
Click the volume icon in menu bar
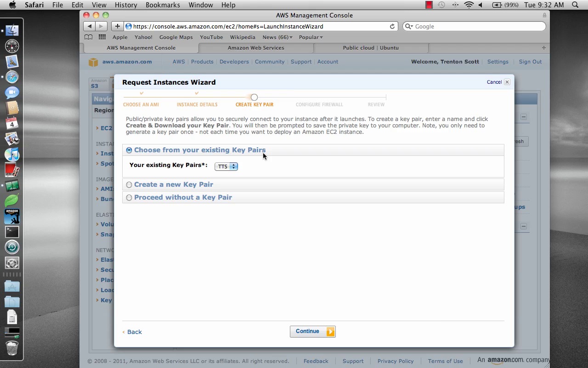coord(481,5)
